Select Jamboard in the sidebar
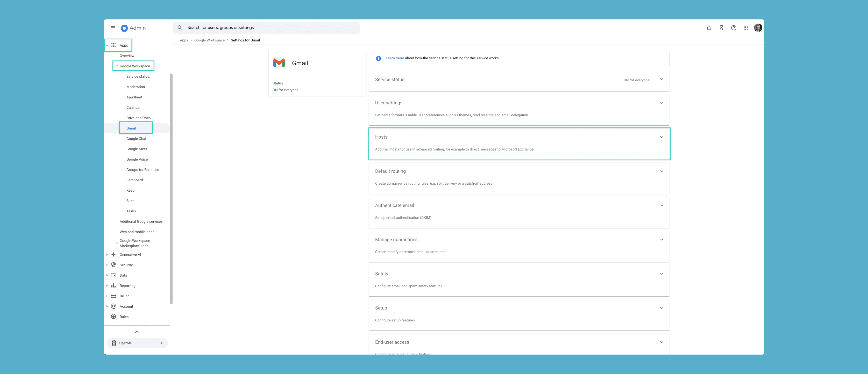Viewport: 868px width, 374px height. (134, 180)
